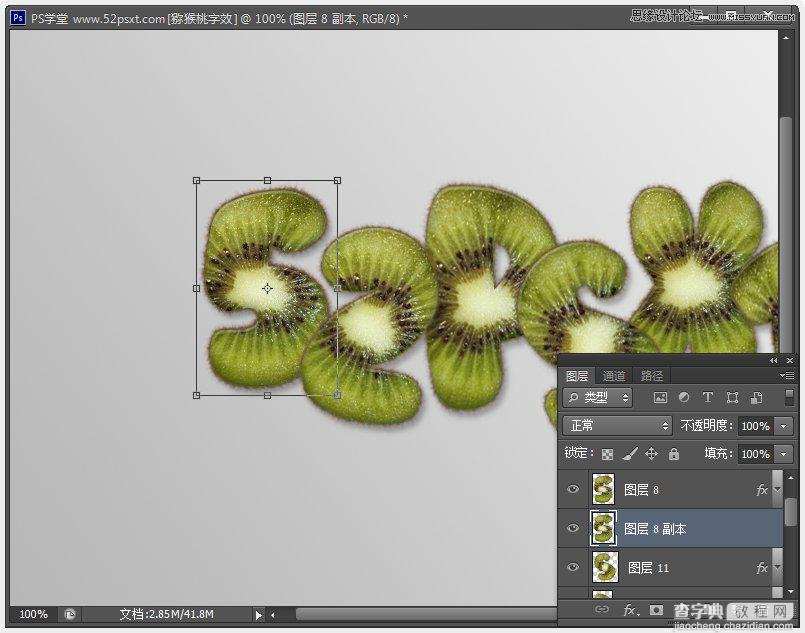Open the 正常 blend mode dropdown
Image resolution: width=805 pixels, height=633 pixels.
click(617, 426)
